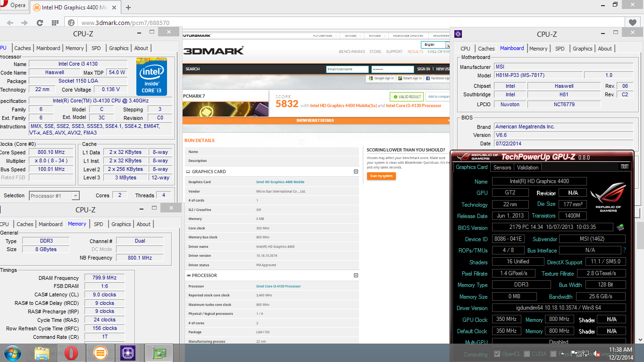Image resolution: width=644 pixels, height=362 pixels.
Task: Click the Facebook sign in icon
Action: [x=428, y=78]
